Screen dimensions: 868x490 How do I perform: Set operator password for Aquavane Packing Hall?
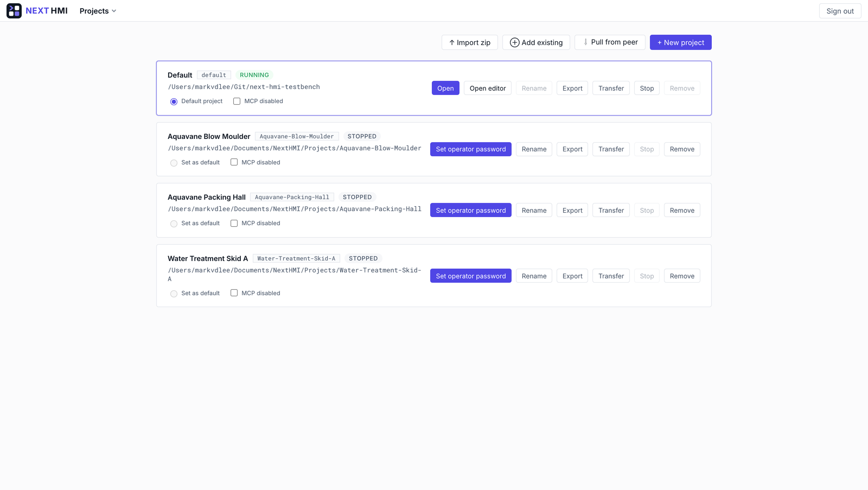471,210
